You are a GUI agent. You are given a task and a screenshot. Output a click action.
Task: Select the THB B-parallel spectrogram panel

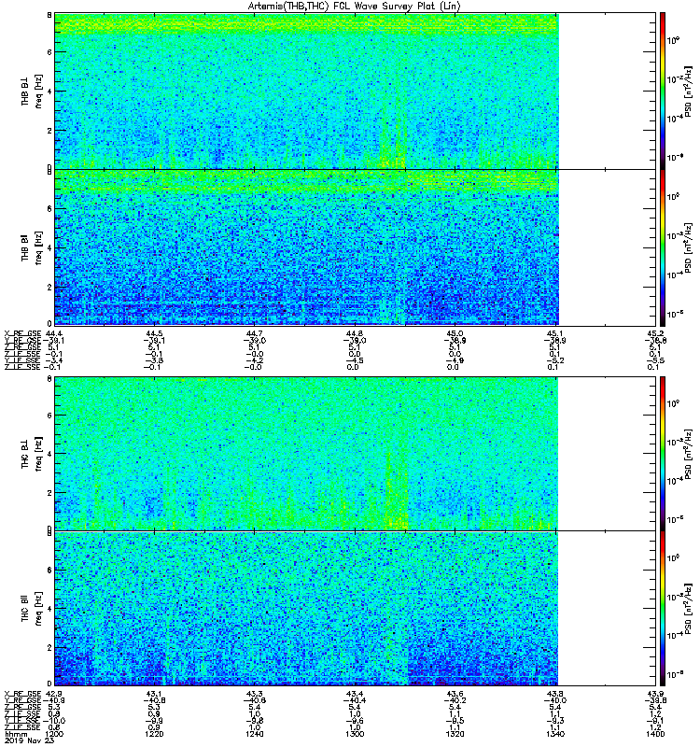click(x=356, y=247)
